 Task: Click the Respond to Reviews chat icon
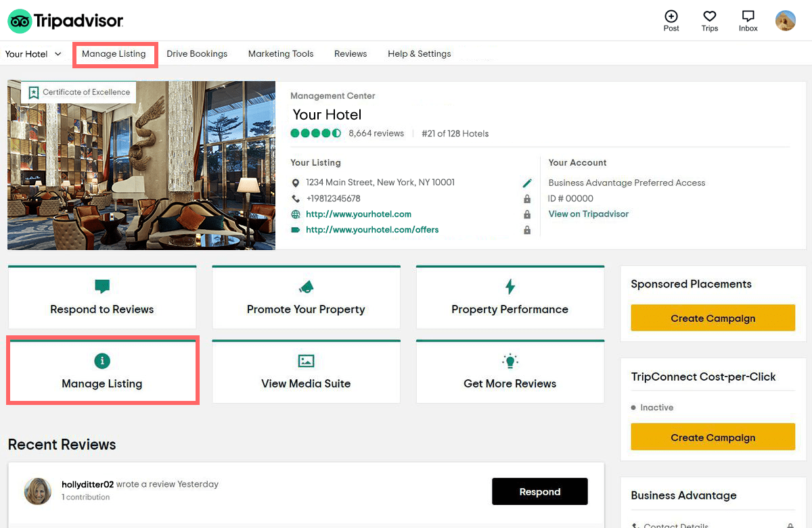click(x=102, y=287)
